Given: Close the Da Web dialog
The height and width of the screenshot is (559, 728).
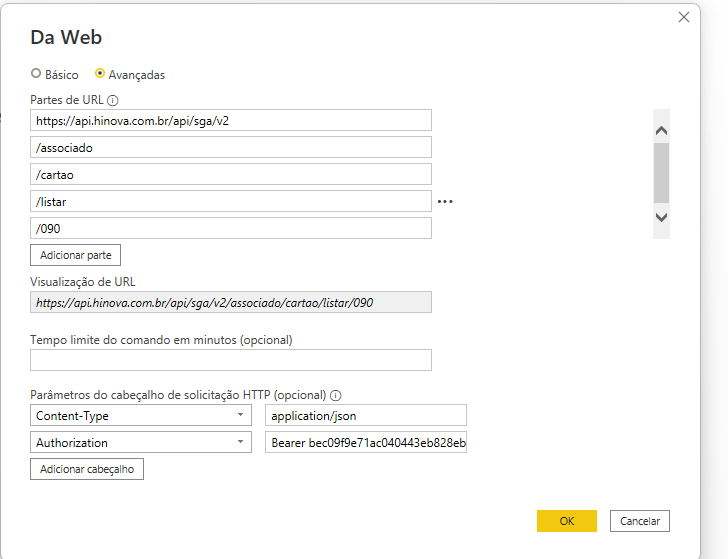Looking at the screenshot, I should pos(683,17).
